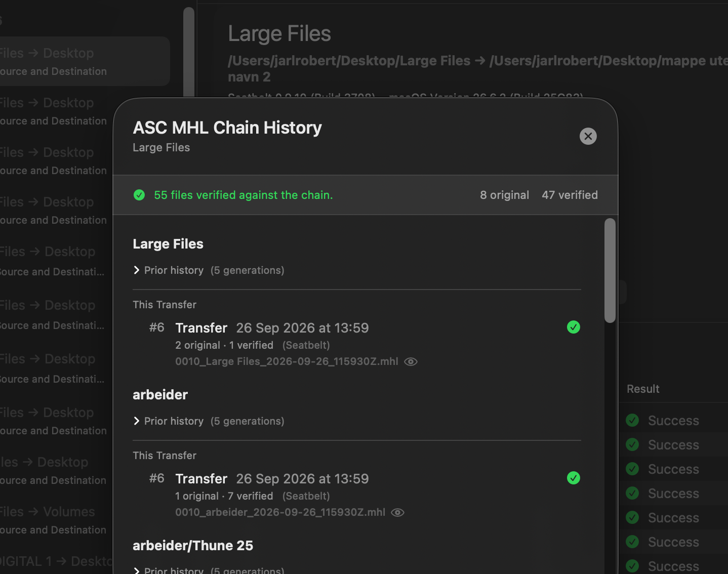Open the 0010_Large Files_2026-09-26_115930Z.mhl file
728x574 pixels.
pyautogui.click(x=287, y=361)
